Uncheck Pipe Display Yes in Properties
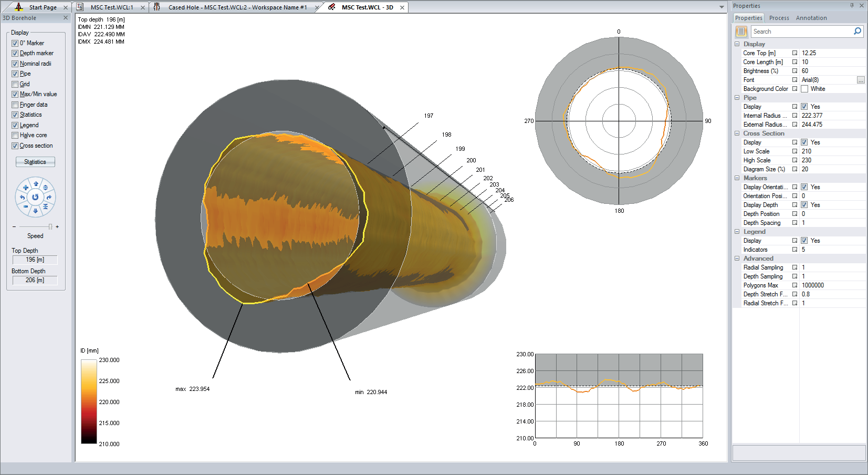868x475 pixels. click(x=805, y=106)
